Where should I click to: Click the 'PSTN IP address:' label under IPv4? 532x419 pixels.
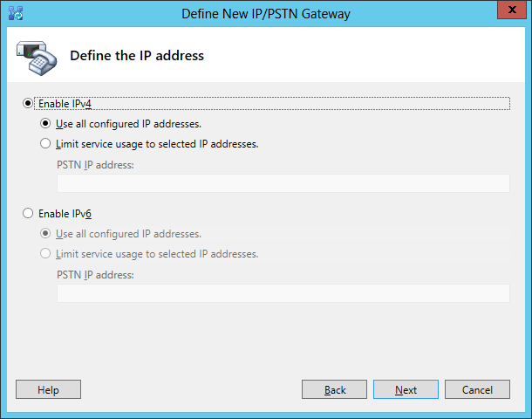(95, 165)
